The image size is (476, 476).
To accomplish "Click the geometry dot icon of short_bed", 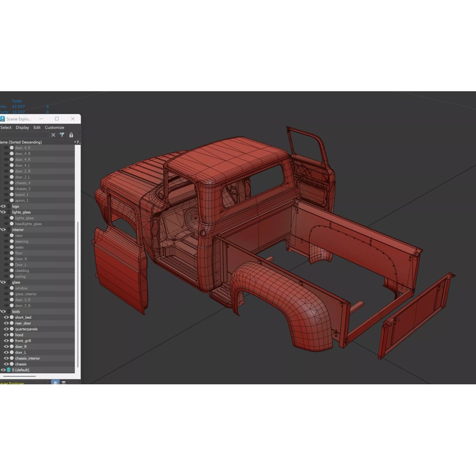I will [x=11, y=317].
